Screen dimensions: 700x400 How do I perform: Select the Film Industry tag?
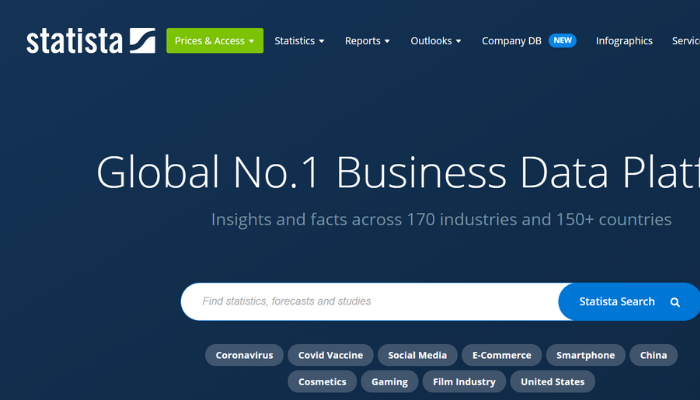coord(464,382)
